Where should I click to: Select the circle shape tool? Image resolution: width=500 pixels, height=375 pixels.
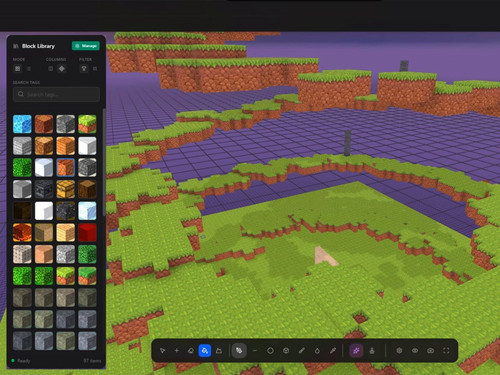pos(270,351)
